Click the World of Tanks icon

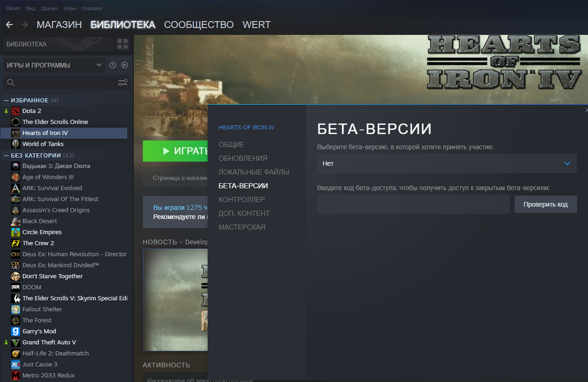(15, 144)
